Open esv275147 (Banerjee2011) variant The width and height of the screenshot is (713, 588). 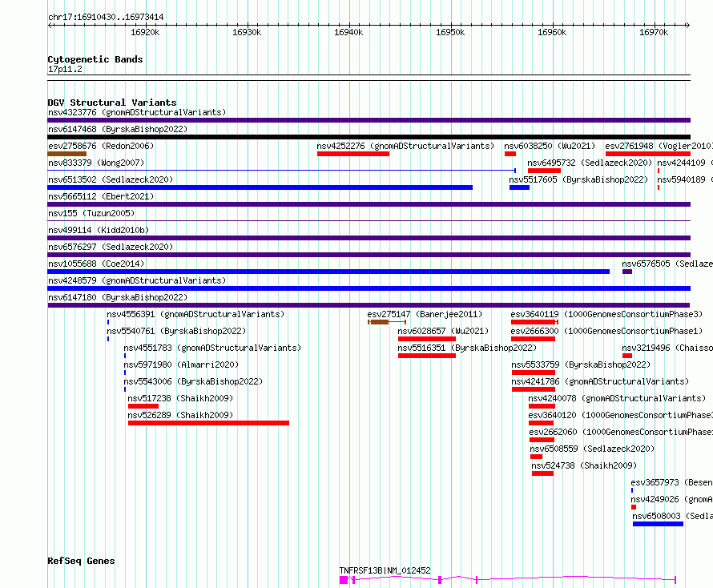point(425,314)
